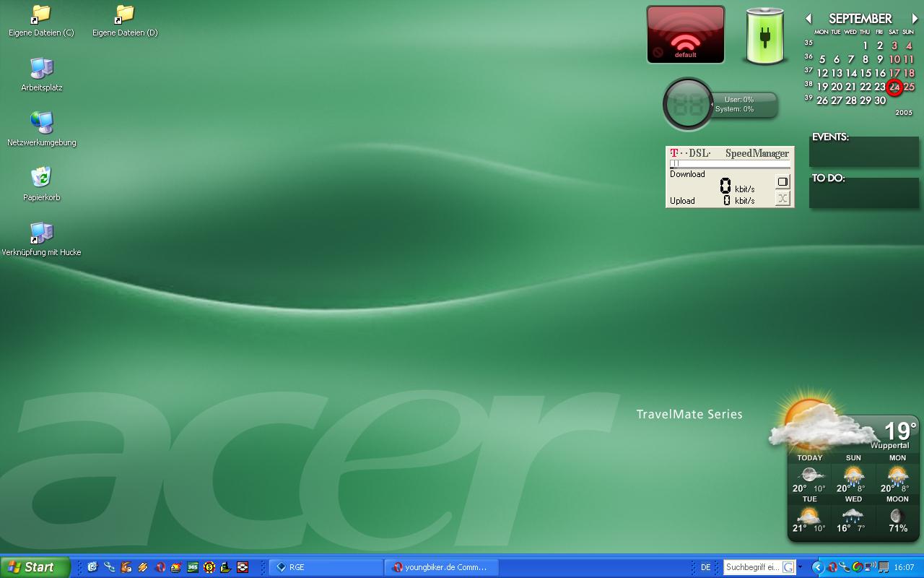
Task: Click the 'System: 0%' CPU readout
Action: point(734,109)
